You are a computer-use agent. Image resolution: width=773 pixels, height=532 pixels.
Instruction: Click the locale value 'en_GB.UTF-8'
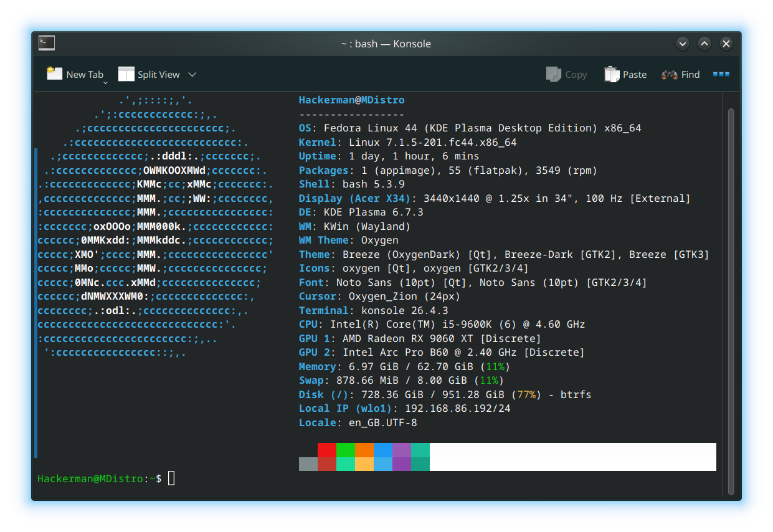[383, 422]
